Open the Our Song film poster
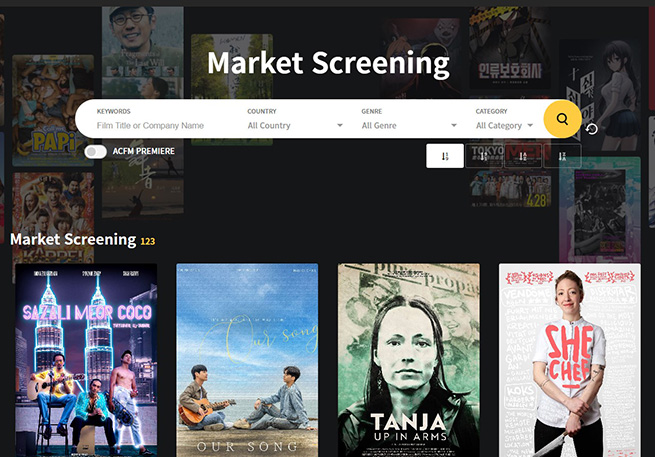This screenshot has height=457, width=655. 247,360
